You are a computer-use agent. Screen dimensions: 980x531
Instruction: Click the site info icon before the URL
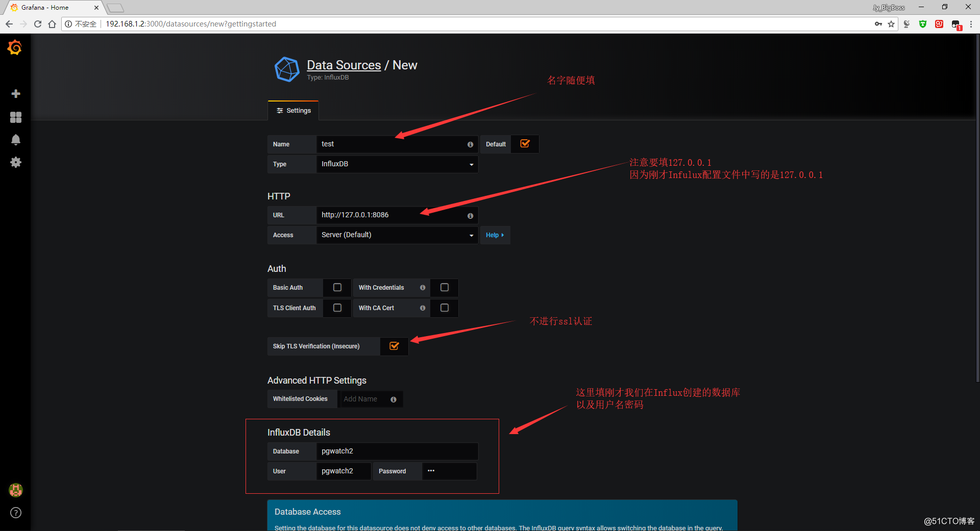pos(68,24)
